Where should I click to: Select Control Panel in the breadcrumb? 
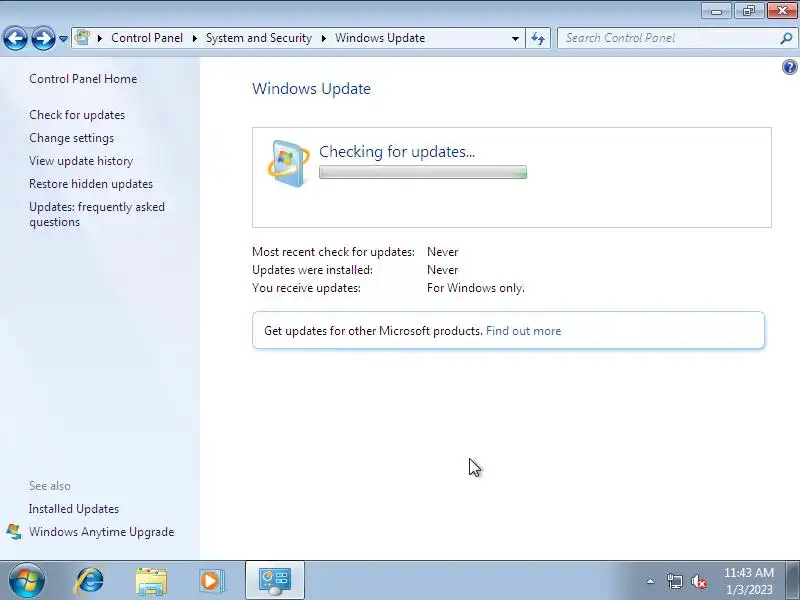coord(147,38)
